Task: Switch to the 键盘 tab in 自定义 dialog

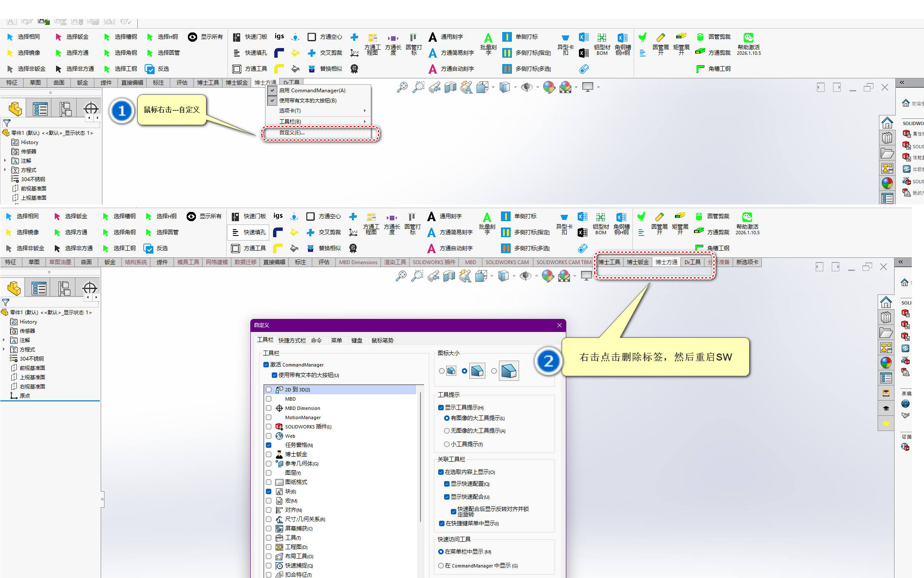Action: tap(356, 340)
